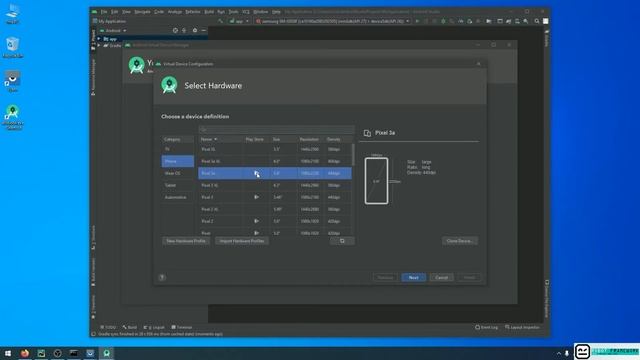The width and height of the screenshot is (640, 360).
Task: Select the TV category
Action: tap(178, 149)
